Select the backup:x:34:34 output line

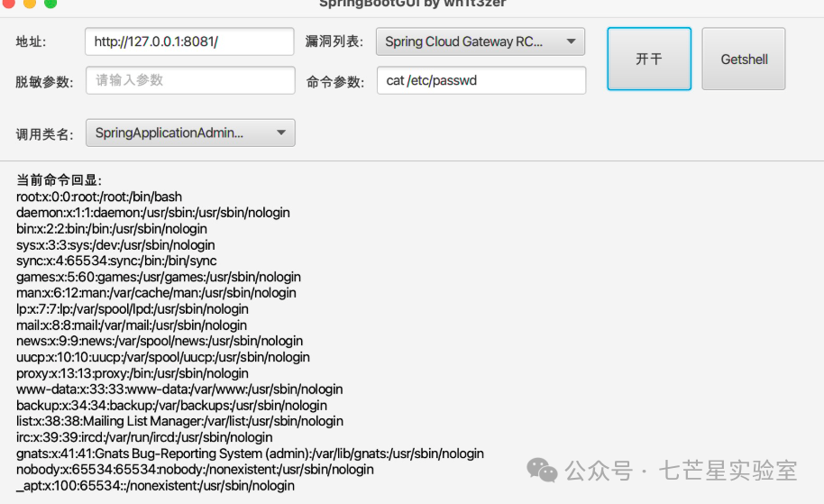pyautogui.click(x=171, y=405)
